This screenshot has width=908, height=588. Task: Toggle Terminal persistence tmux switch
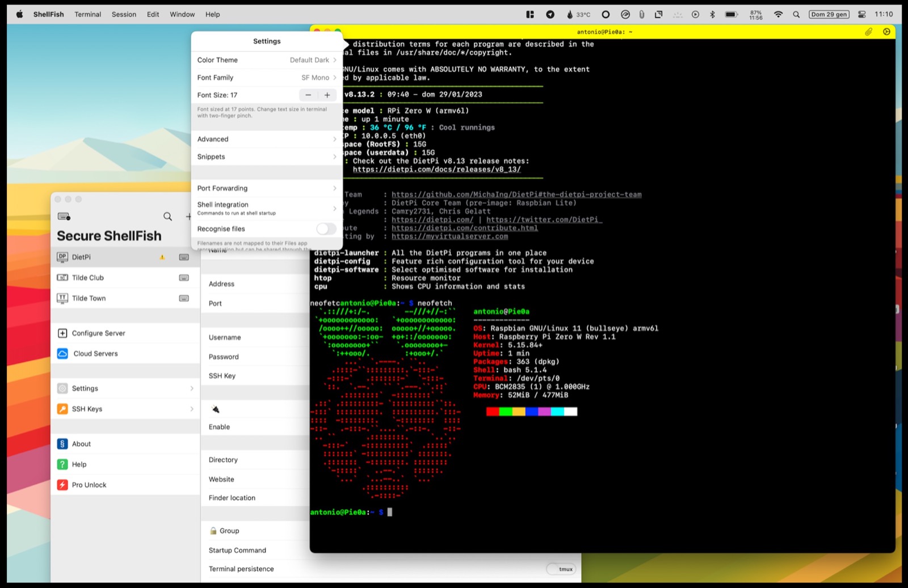click(x=561, y=569)
